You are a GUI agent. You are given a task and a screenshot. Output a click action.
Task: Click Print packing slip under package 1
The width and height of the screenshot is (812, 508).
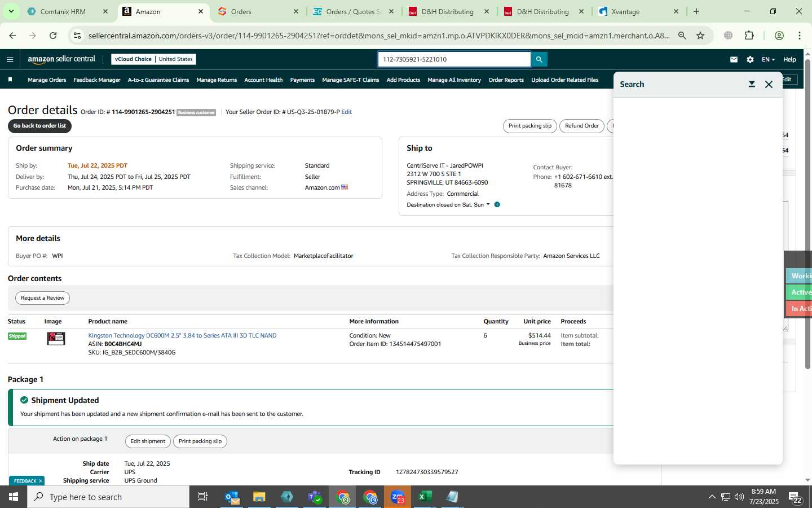coord(200,441)
